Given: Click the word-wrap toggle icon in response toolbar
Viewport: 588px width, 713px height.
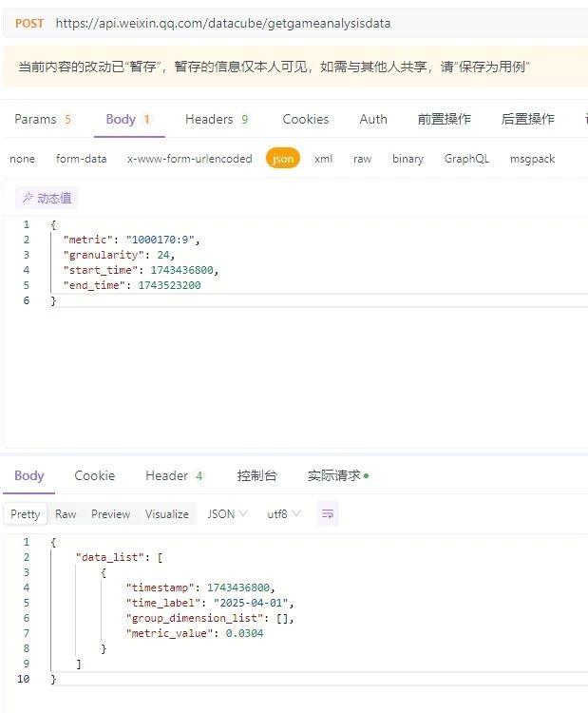Looking at the screenshot, I should [x=327, y=513].
